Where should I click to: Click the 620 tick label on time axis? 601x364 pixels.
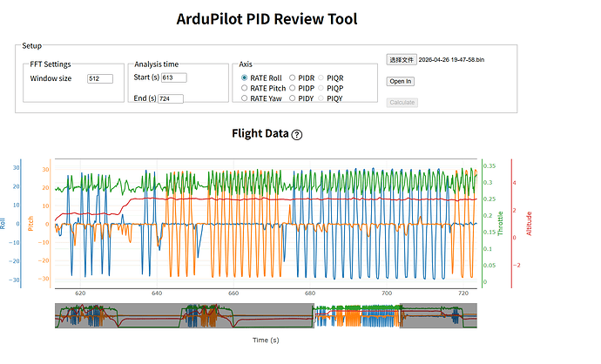tap(80, 293)
